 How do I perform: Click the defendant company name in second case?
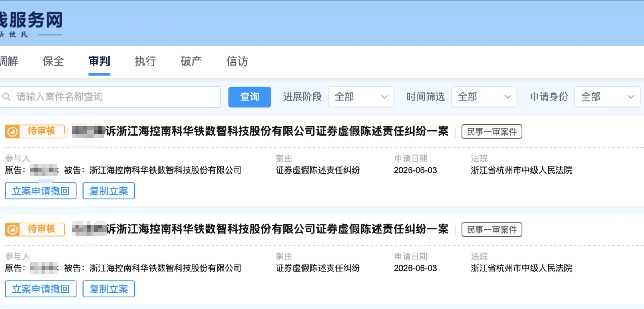165,268
